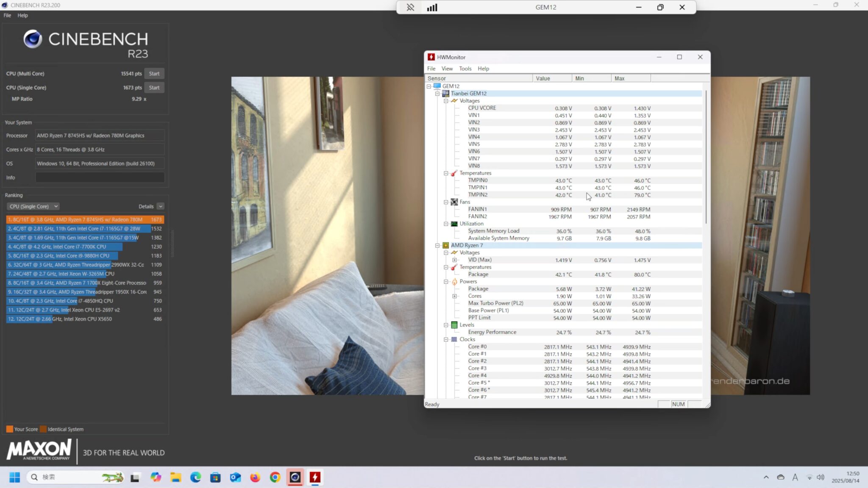The height and width of the screenshot is (488, 868).
Task: Click the Sensor column header
Action: tap(479, 78)
